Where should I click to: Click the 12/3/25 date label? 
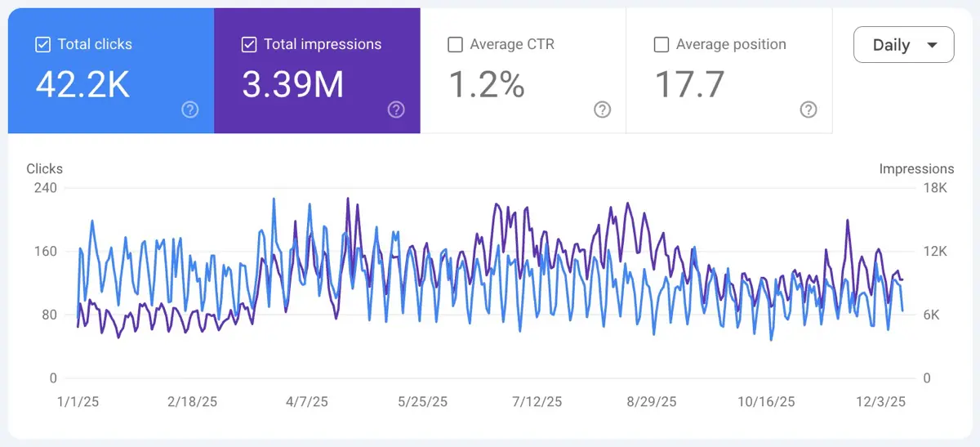(x=881, y=402)
